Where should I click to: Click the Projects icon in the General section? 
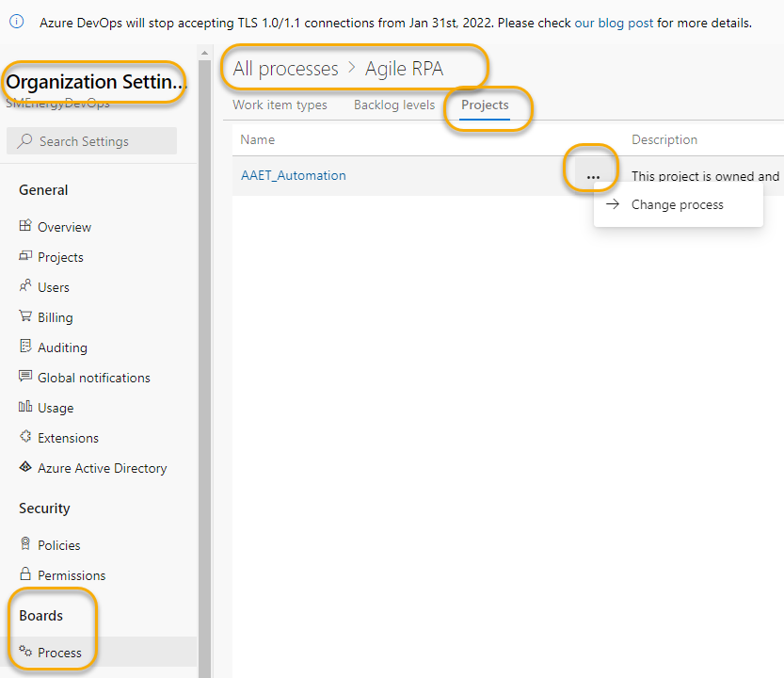[x=25, y=256]
